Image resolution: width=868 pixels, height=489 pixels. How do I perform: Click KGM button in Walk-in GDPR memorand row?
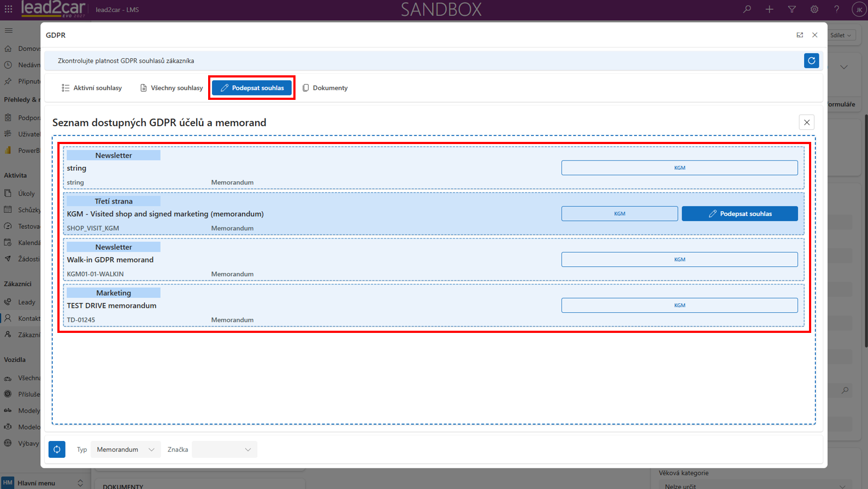click(680, 259)
